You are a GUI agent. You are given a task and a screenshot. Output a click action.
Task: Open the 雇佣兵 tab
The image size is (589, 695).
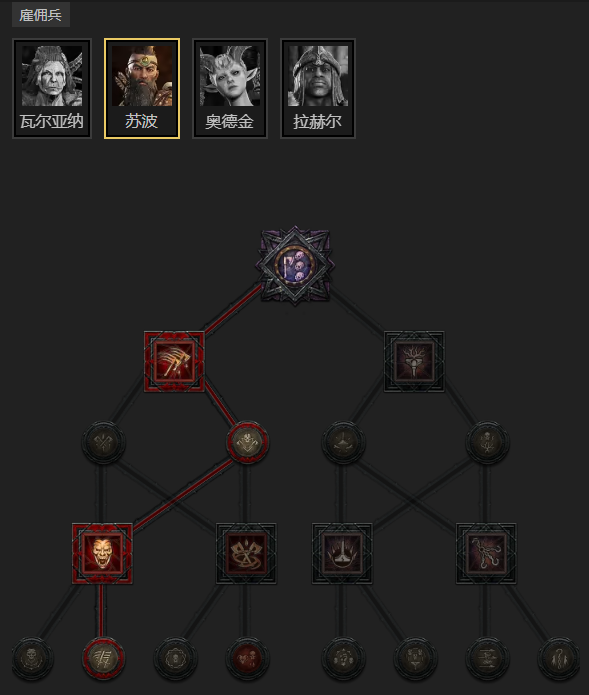[x=40, y=15]
